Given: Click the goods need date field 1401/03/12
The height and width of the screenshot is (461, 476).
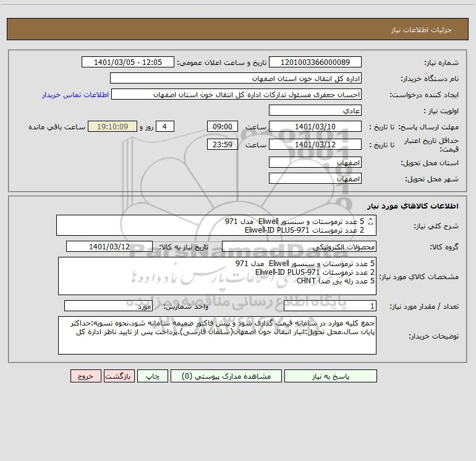Looking at the screenshot, I should 109,246.
